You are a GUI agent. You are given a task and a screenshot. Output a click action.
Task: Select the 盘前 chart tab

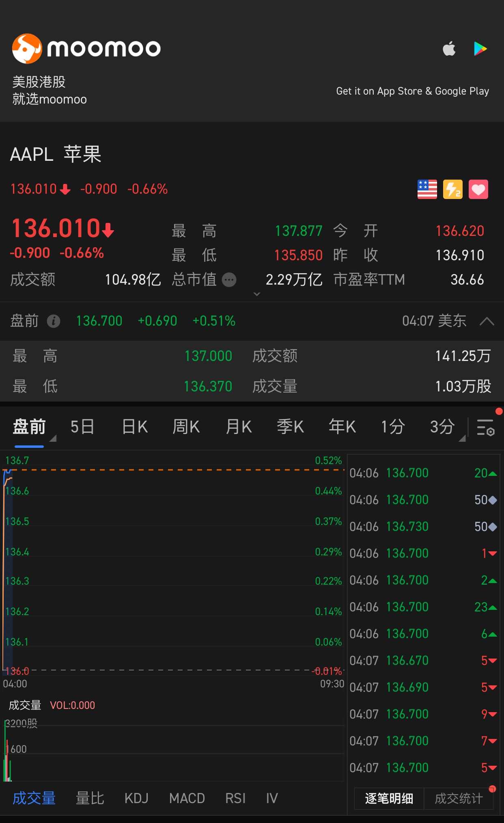(29, 427)
